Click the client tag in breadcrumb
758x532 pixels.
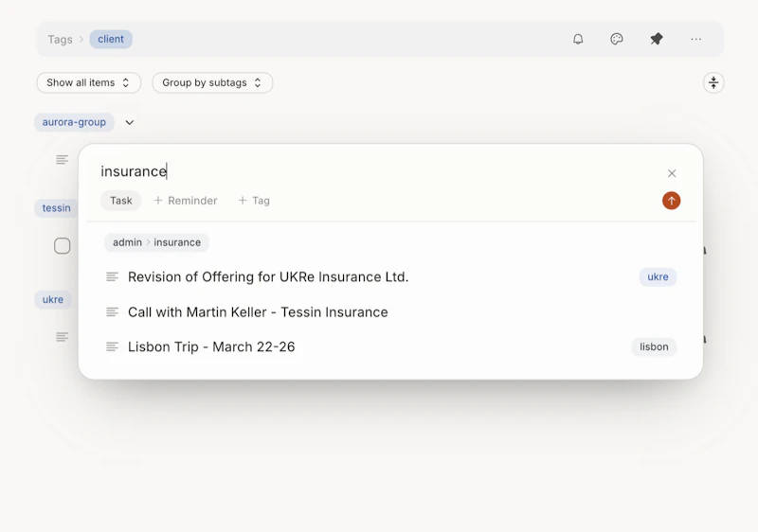(x=111, y=39)
